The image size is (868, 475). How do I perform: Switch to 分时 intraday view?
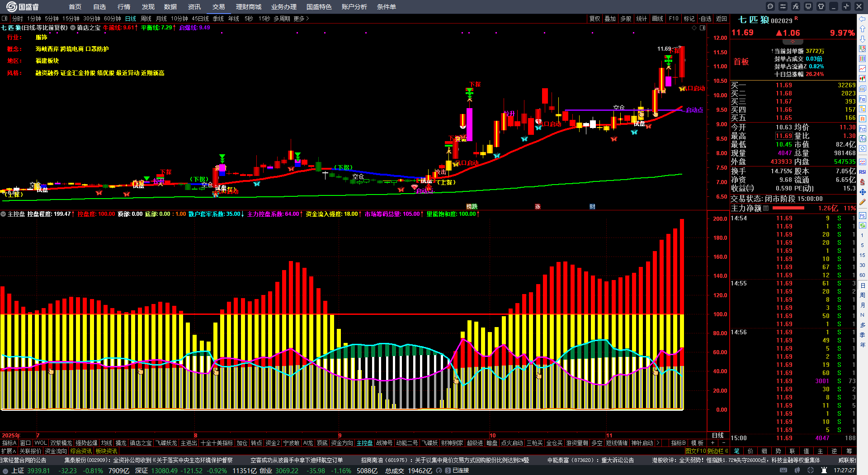[17, 19]
